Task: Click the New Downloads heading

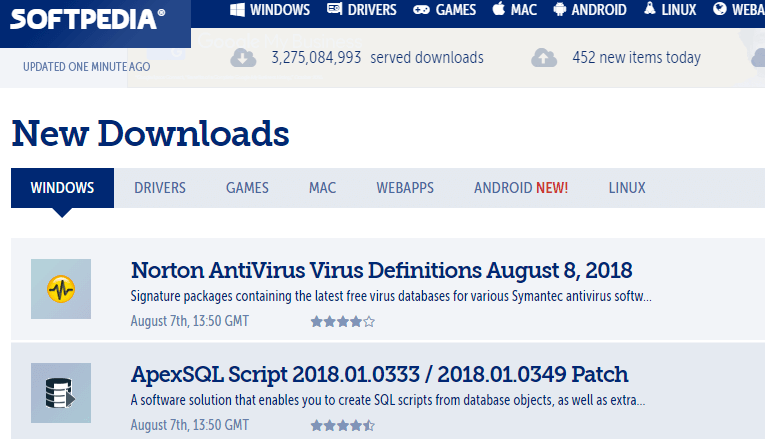Action: [x=150, y=133]
